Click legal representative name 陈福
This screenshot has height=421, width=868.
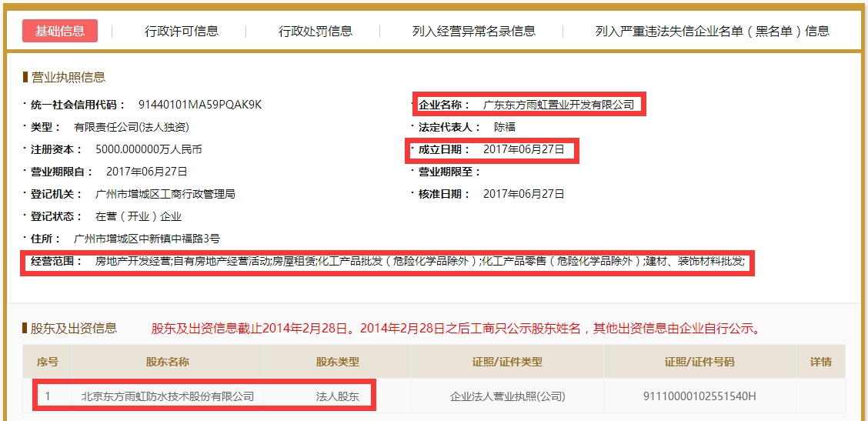[505, 127]
